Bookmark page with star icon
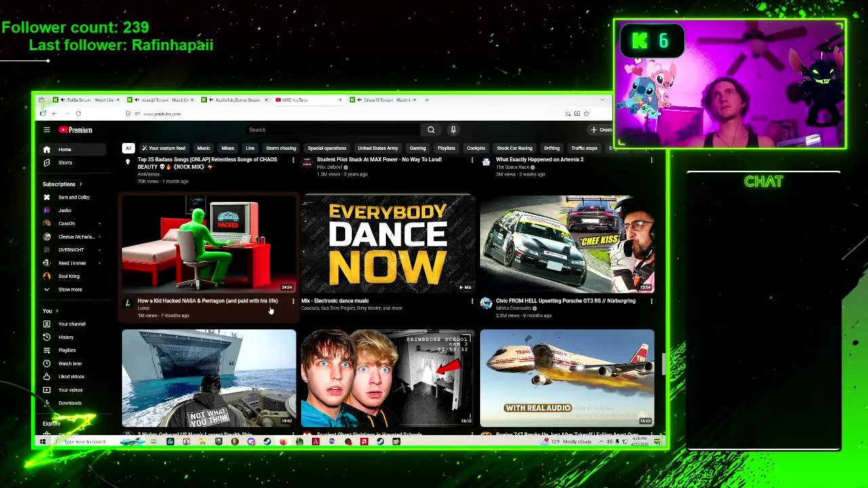This screenshot has height=488, width=868. coord(587,114)
